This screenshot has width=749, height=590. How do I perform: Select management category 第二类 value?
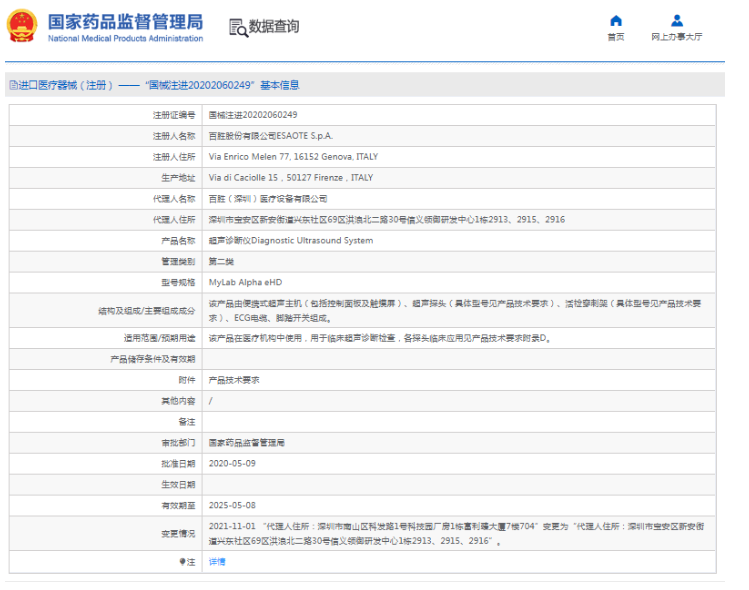click(x=221, y=262)
